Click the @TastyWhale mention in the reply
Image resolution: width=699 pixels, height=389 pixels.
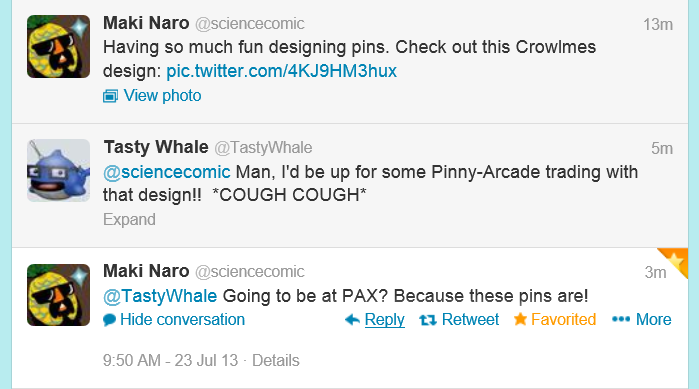coord(160,296)
